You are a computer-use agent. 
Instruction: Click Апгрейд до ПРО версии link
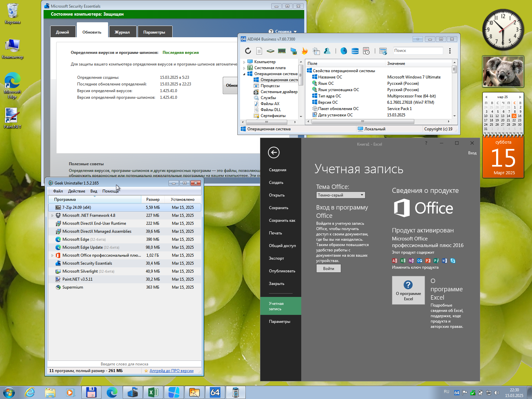click(172, 371)
